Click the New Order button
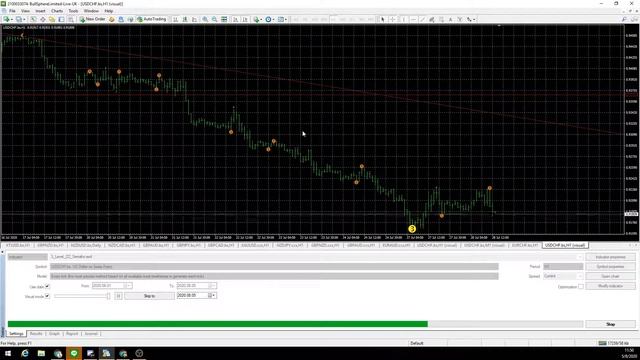640x360 pixels. tap(92, 19)
